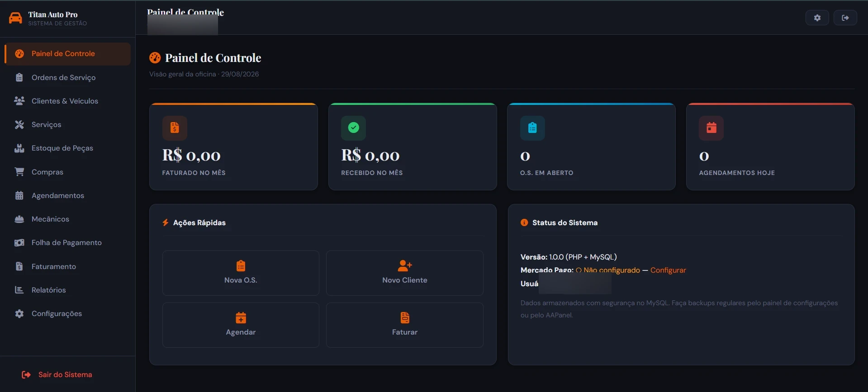The width and height of the screenshot is (868, 392).
Task: Click the red calendar icon on Agendamentos card
Action: tap(711, 128)
